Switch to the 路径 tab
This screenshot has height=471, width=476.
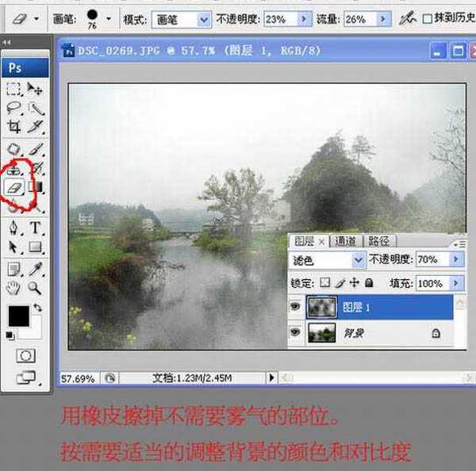coord(379,242)
